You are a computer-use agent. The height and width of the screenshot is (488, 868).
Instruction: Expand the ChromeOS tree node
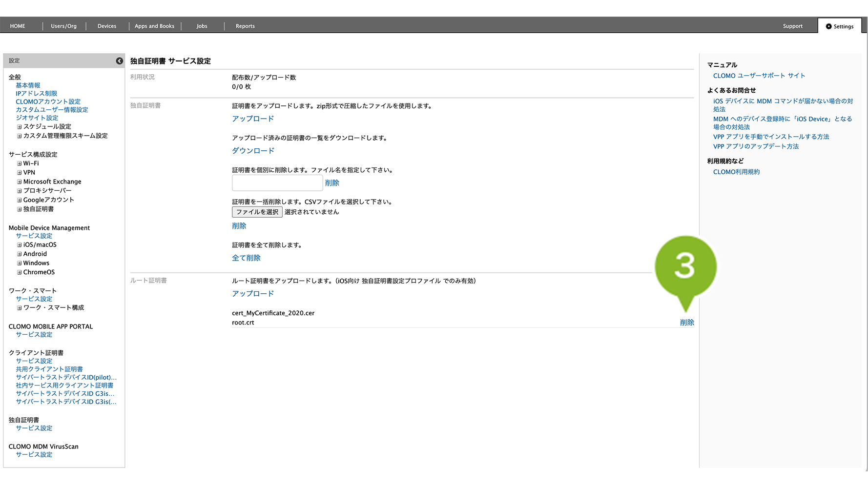[20, 272]
